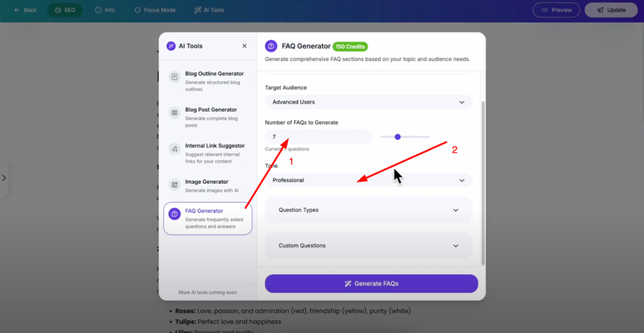Image resolution: width=644 pixels, height=333 pixels.
Task: Click the FAQ Generator question-mark icon in the sidebar
Action: click(174, 213)
